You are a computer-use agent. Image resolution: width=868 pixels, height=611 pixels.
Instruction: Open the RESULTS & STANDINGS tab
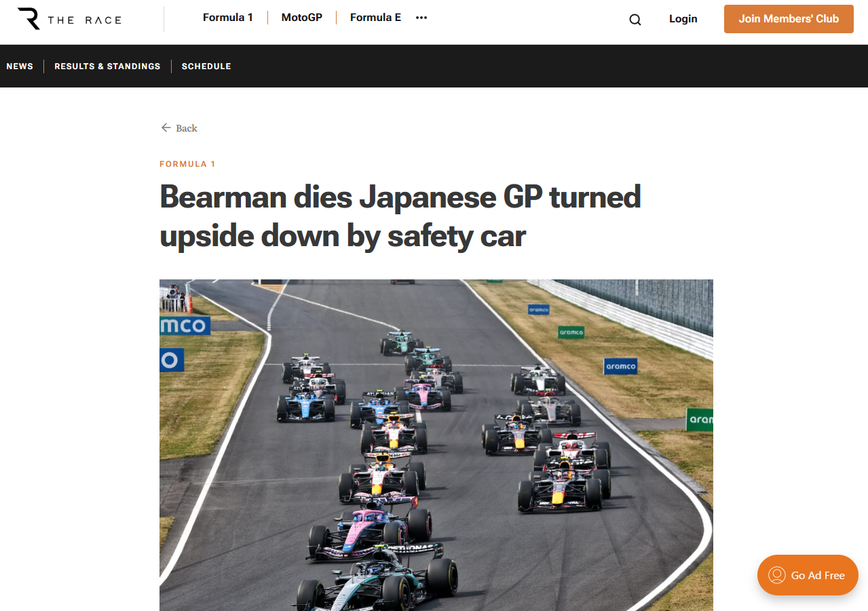click(107, 66)
